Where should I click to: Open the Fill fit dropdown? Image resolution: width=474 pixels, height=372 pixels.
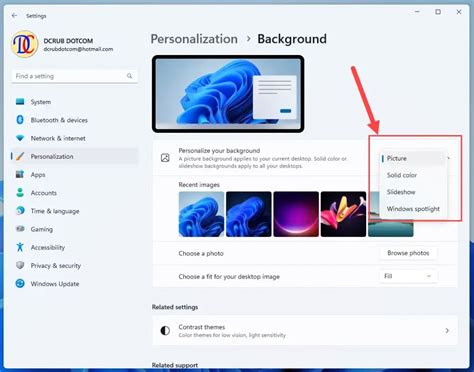408,276
